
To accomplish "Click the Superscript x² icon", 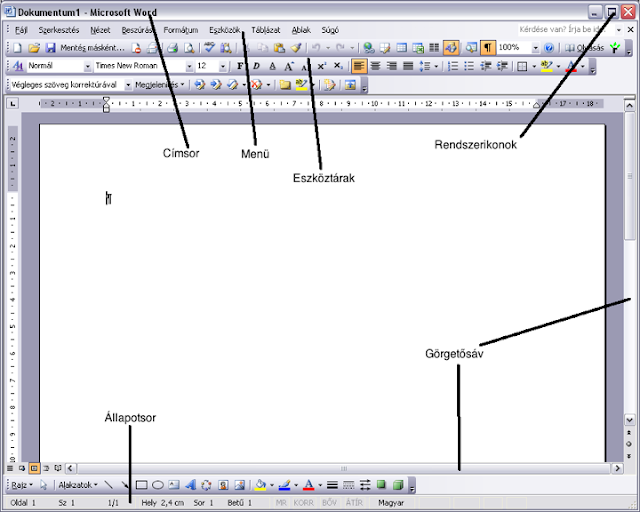I will (x=322, y=66).
